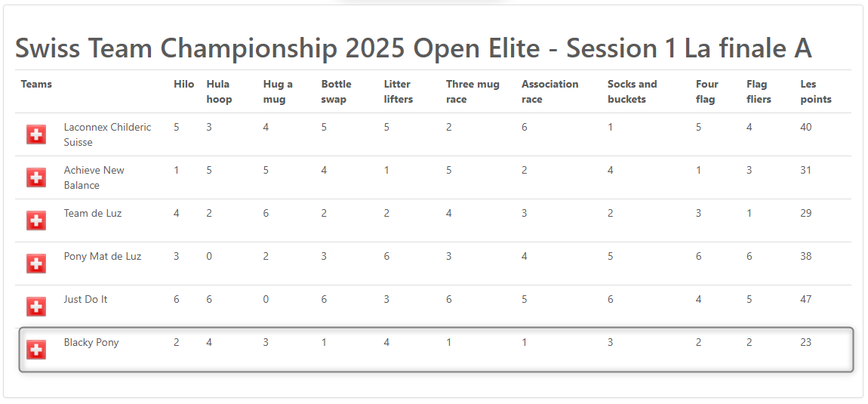This screenshot has height=404, width=868.
Task: Click the Teams column header
Action: (36, 85)
